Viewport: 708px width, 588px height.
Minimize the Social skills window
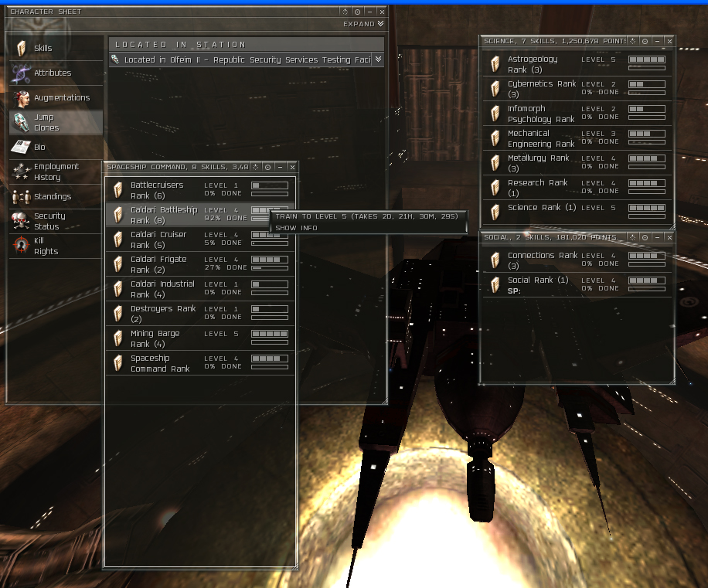(657, 237)
